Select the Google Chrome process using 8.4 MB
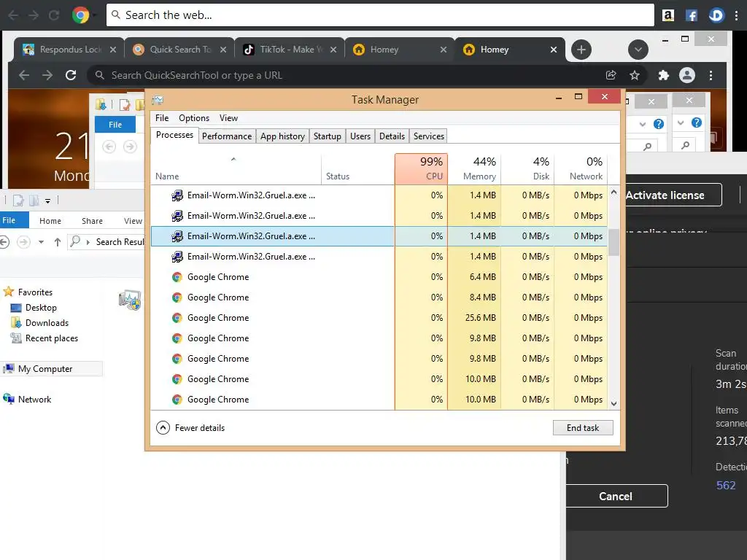Image resolution: width=747 pixels, height=560 pixels. (x=379, y=297)
